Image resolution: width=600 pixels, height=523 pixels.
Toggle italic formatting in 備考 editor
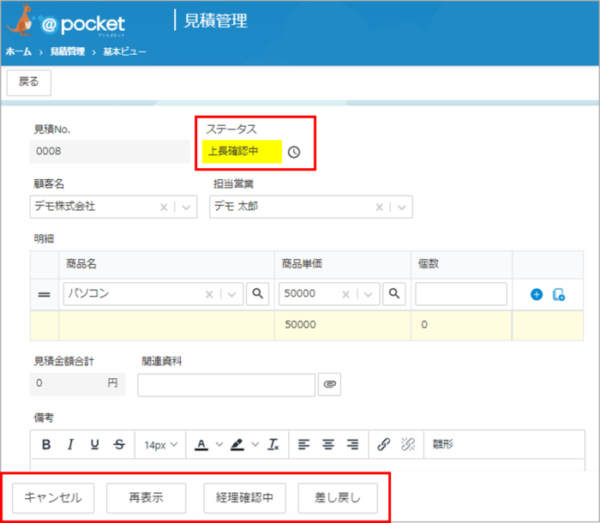(x=70, y=445)
